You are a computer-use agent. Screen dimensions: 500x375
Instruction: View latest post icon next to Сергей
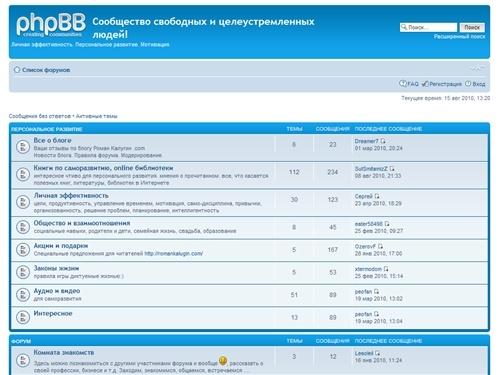(x=377, y=196)
